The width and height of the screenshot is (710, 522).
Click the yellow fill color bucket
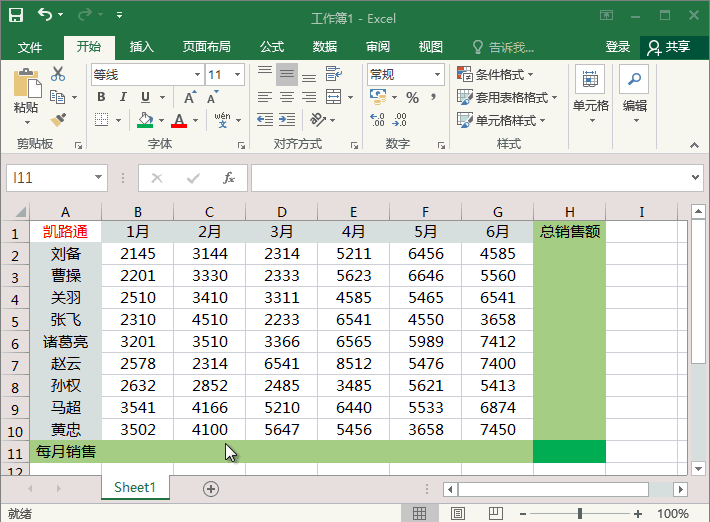click(x=145, y=120)
